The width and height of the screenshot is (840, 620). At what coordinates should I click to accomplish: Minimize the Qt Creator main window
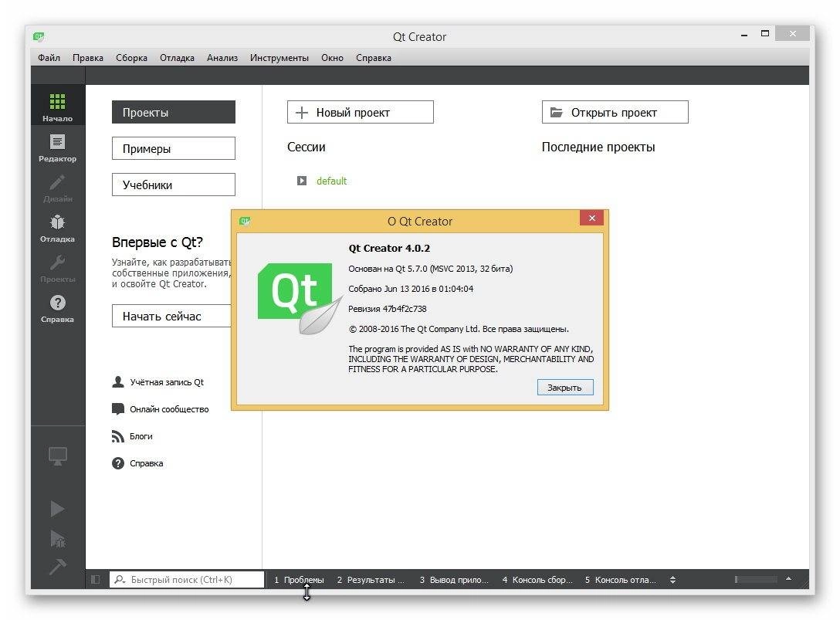(x=744, y=34)
